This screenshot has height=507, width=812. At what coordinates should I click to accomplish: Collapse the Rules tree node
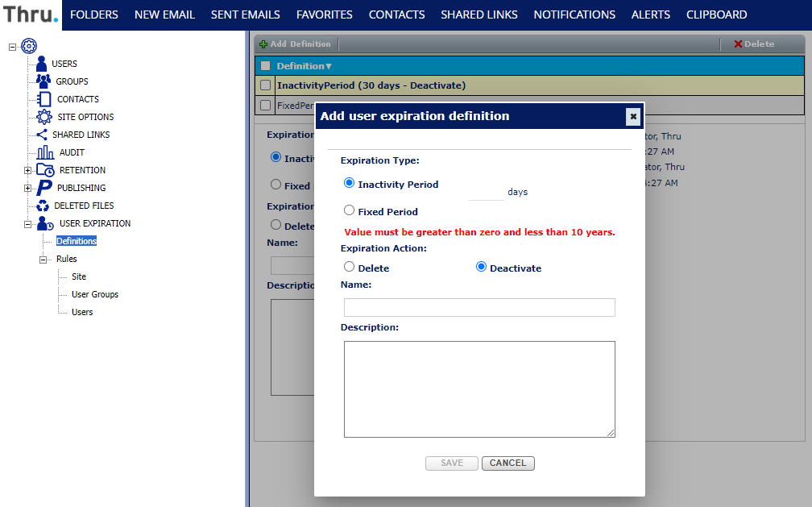coord(43,259)
